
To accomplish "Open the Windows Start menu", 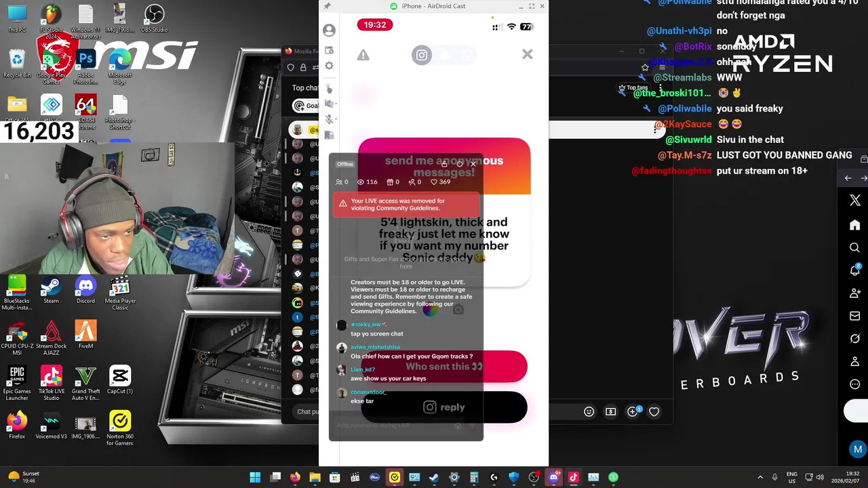I will 255,477.
